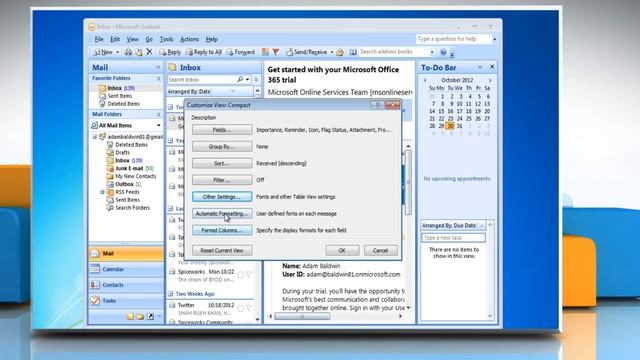The image size is (640, 360).
Task: Click the Forward toolbar button
Action: tap(240, 52)
